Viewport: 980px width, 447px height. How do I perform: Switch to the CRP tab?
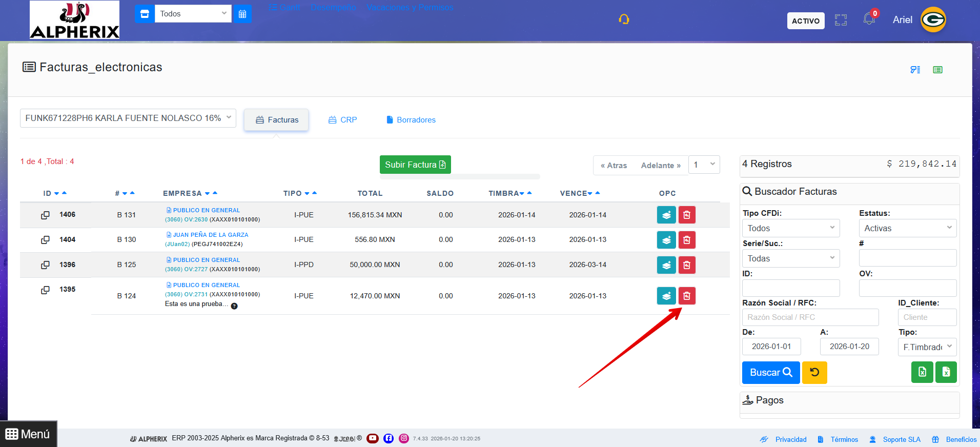point(343,120)
